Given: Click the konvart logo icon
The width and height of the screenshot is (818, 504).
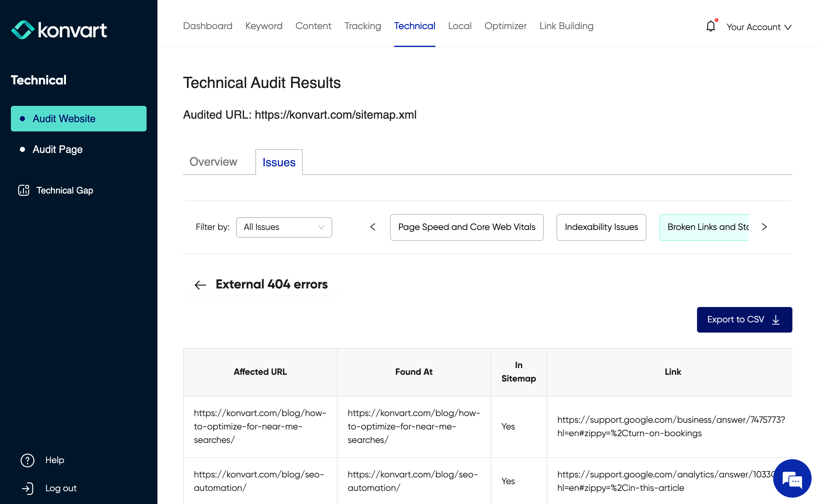Looking at the screenshot, I should (x=23, y=30).
